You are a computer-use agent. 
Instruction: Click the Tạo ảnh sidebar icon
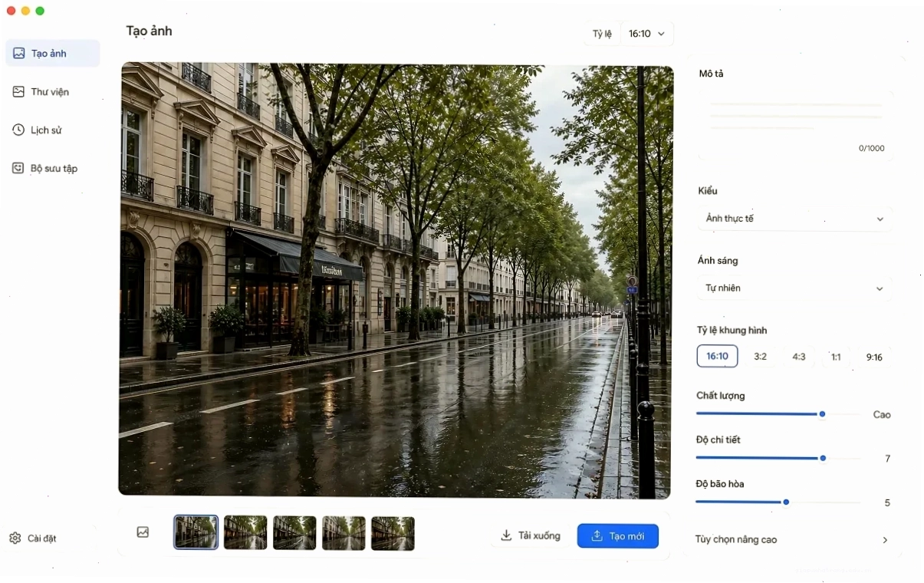point(19,54)
